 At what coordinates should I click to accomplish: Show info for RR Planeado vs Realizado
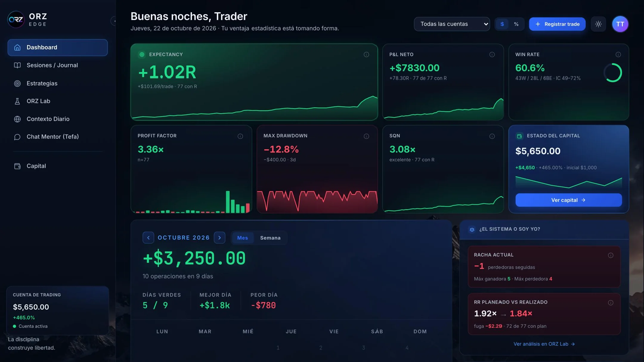(611, 303)
